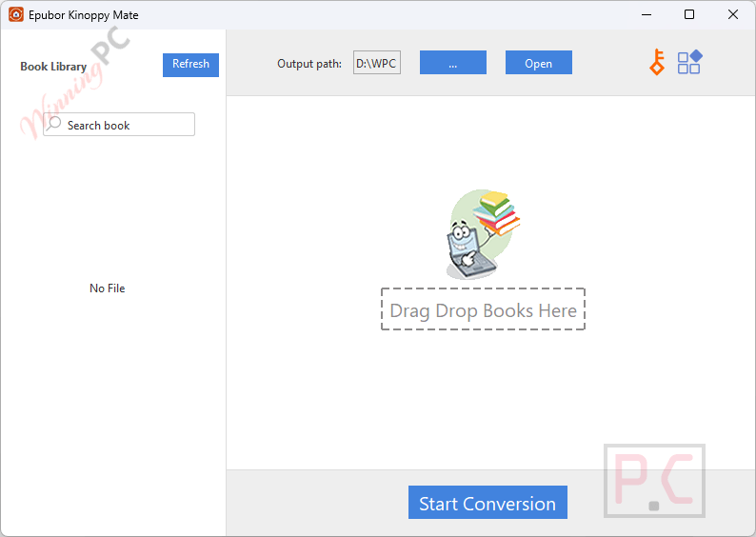Close the Epubor Kinoppy Mate window

[733, 14]
